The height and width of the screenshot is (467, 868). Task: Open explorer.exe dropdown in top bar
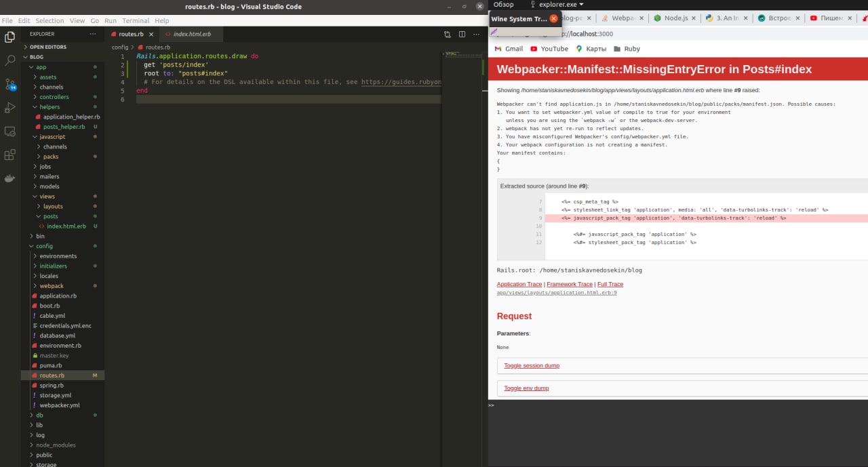(x=557, y=5)
